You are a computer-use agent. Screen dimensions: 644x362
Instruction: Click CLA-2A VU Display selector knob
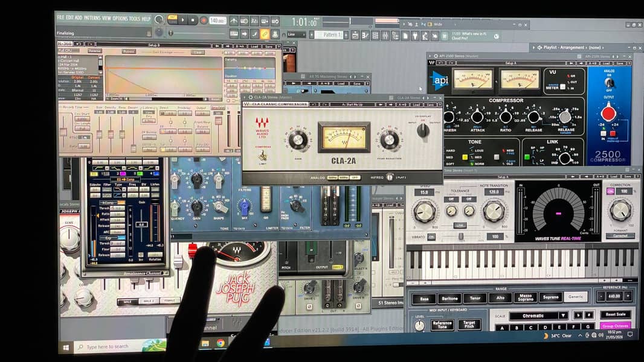point(423,131)
